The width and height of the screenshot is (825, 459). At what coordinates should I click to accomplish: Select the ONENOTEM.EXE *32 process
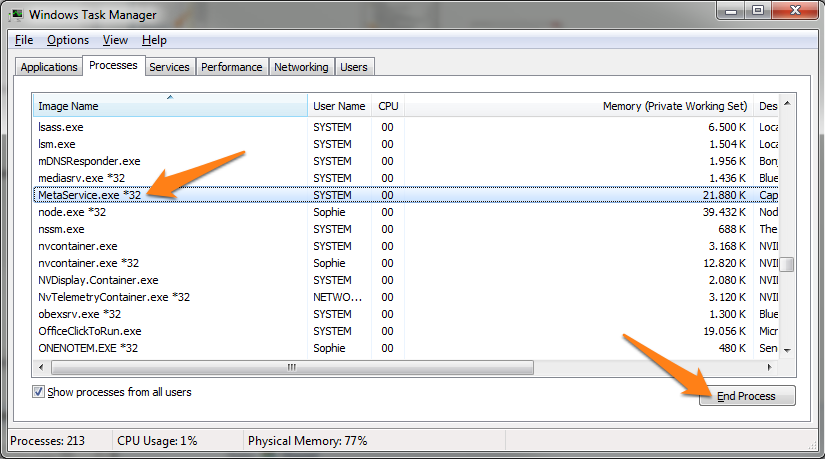click(x=405, y=348)
